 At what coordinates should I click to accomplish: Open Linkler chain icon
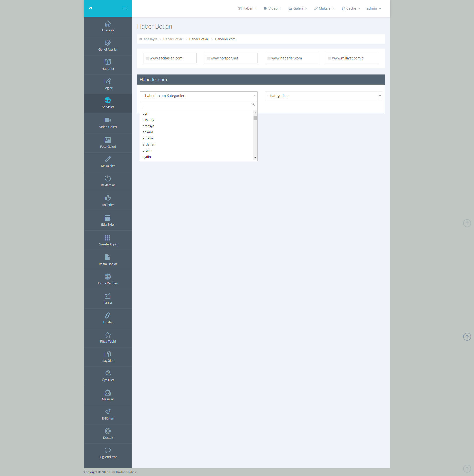tap(108, 315)
